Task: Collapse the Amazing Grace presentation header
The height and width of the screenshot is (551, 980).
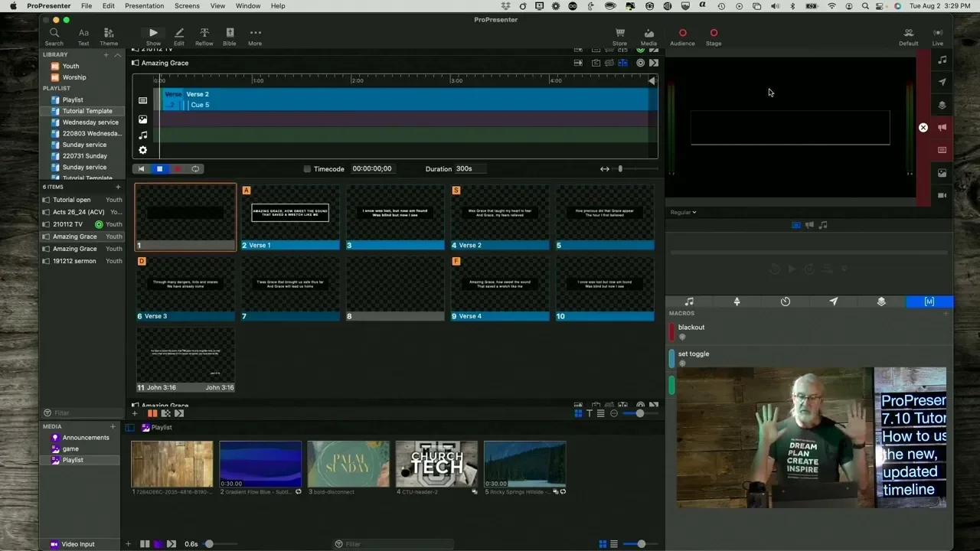Action: pos(135,63)
